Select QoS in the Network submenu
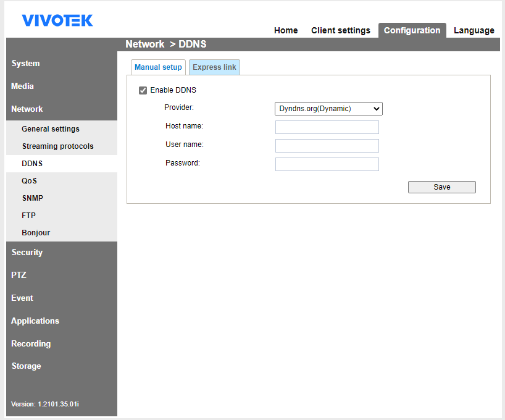Screen dimensions: 505x420 pyautogui.click(x=30, y=181)
